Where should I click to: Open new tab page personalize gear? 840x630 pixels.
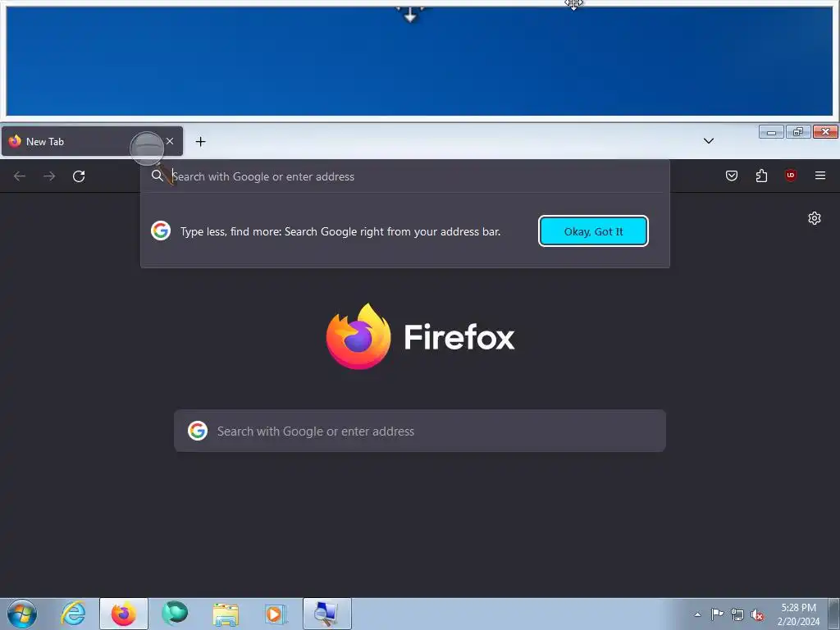click(x=815, y=218)
